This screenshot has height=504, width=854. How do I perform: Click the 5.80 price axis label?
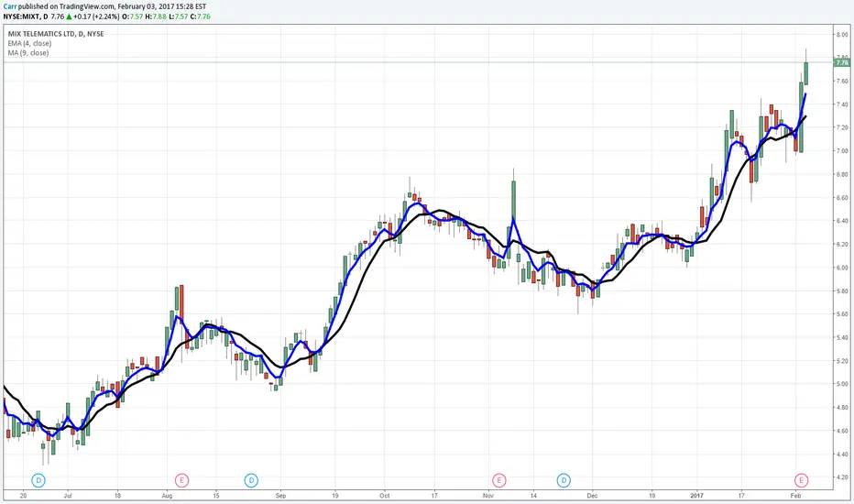[x=842, y=291]
